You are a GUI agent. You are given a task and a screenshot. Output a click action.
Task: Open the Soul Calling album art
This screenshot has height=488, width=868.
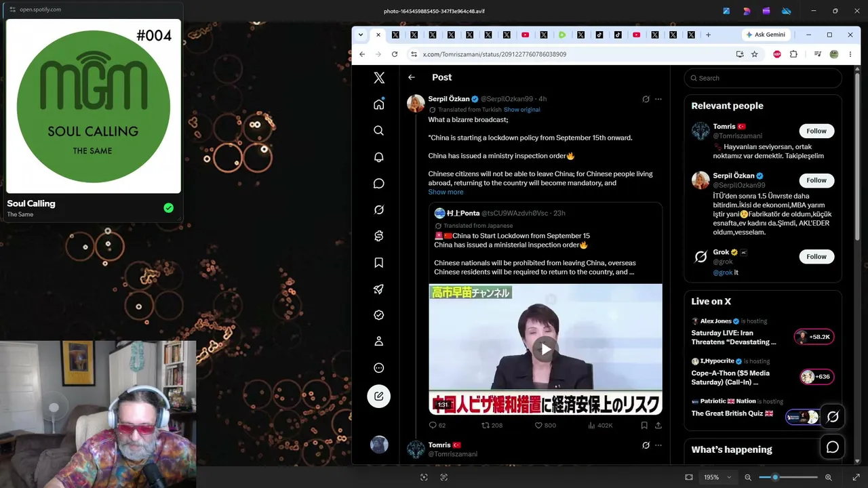click(x=94, y=106)
